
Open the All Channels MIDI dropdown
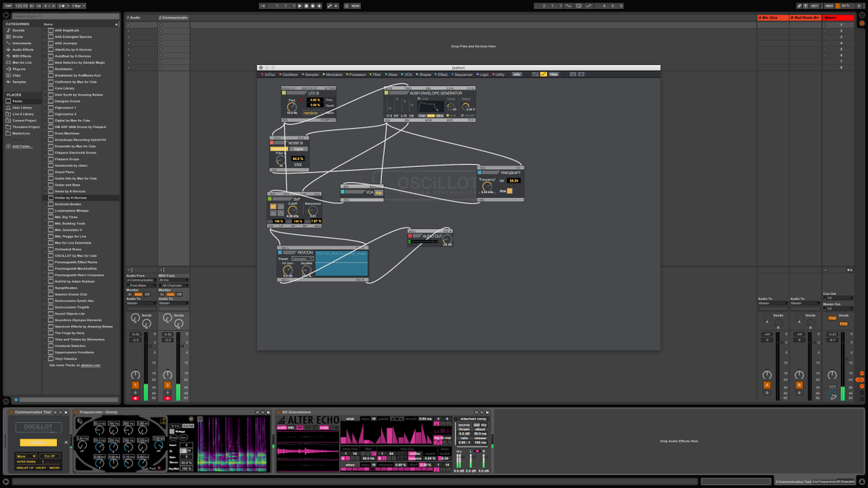pyautogui.click(x=174, y=286)
